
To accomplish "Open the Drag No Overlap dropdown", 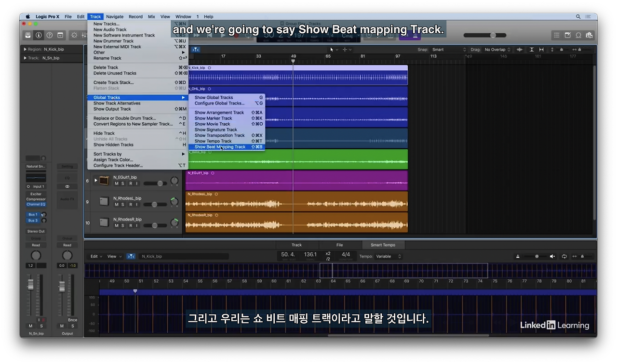I will coord(498,50).
